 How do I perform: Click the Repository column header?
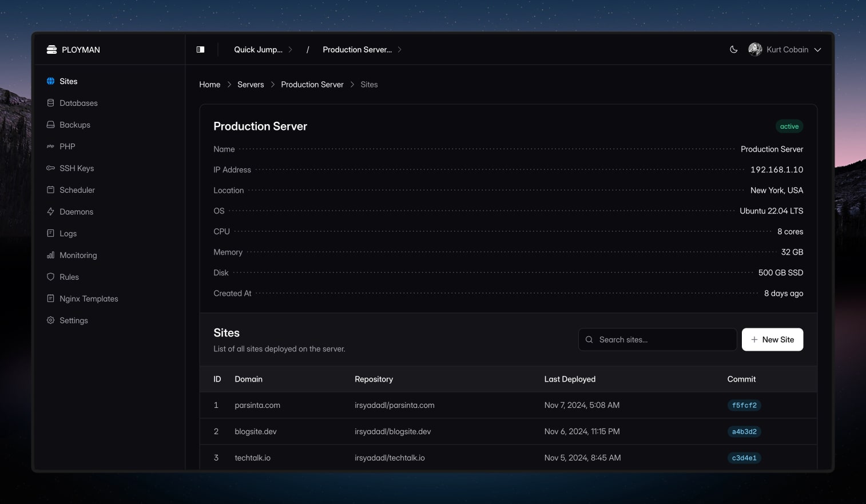[x=374, y=379]
